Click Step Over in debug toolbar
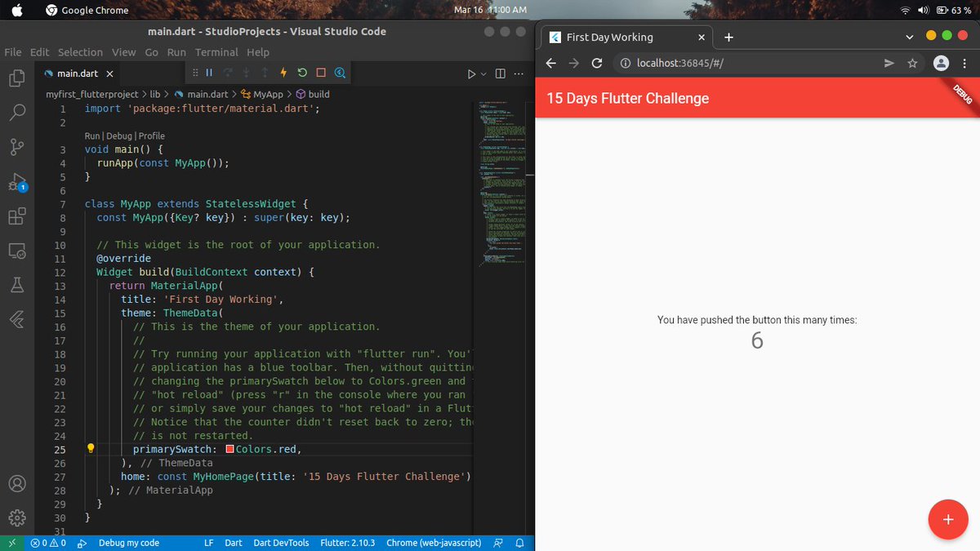 pyautogui.click(x=228, y=73)
